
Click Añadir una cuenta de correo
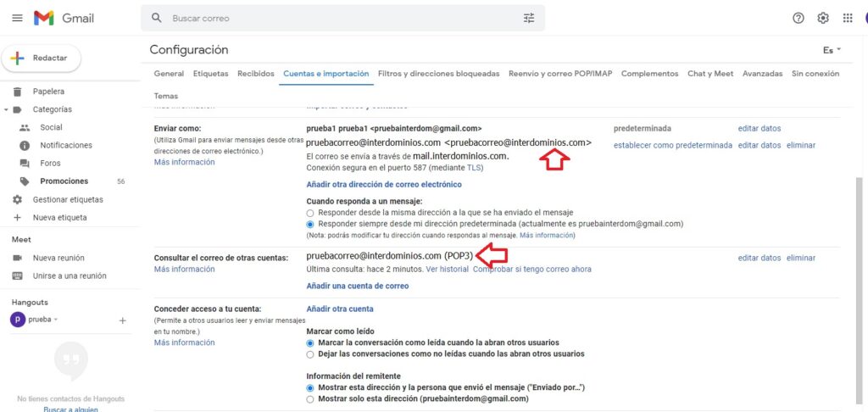(x=358, y=287)
